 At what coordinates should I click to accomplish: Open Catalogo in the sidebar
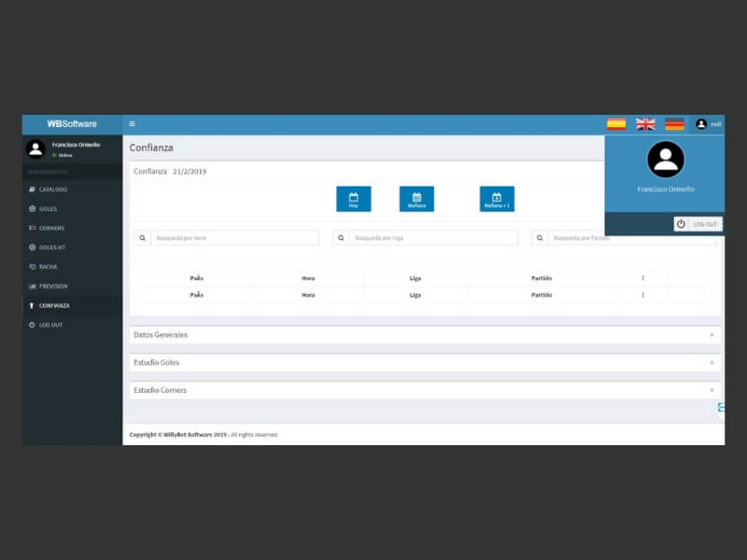click(52, 189)
